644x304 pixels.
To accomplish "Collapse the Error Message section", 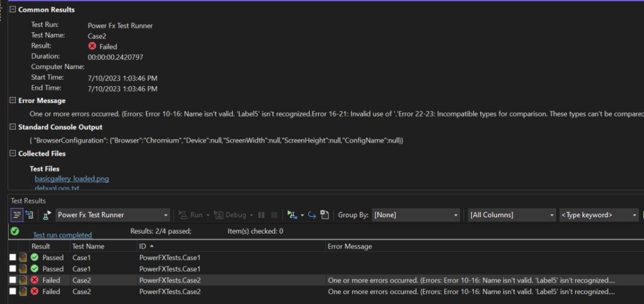I will point(13,100).
